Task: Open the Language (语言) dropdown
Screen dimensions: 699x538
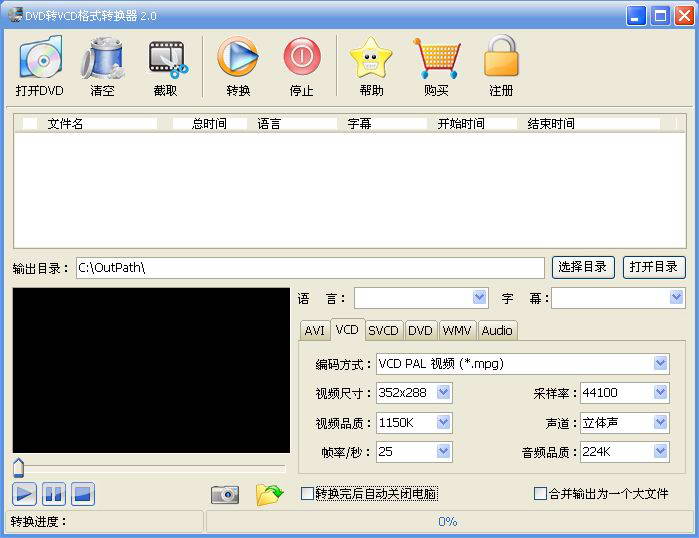Action: 479,297
